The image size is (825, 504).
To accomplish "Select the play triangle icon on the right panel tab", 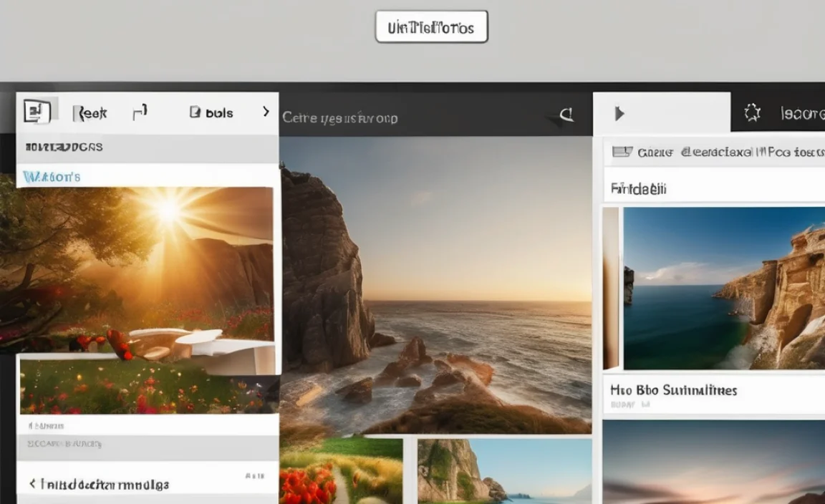I will pyautogui.click(x=620, y=113).
